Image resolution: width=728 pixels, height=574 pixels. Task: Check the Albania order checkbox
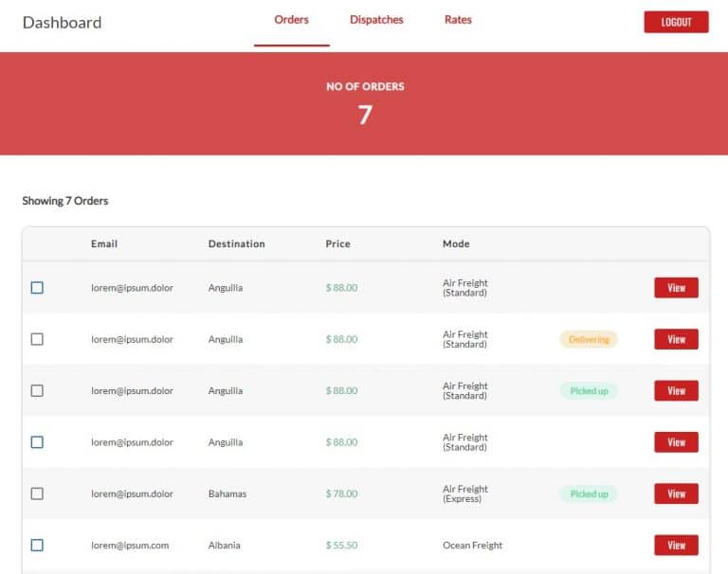coord(37,546)
